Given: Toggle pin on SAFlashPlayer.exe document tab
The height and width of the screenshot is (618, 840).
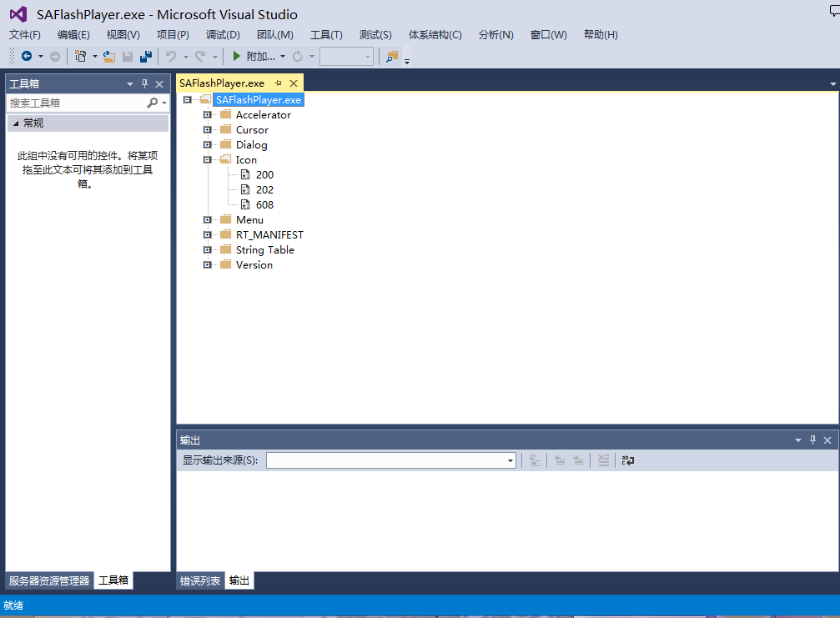Looking at the screenshot, I should click(x=278, y=83).
